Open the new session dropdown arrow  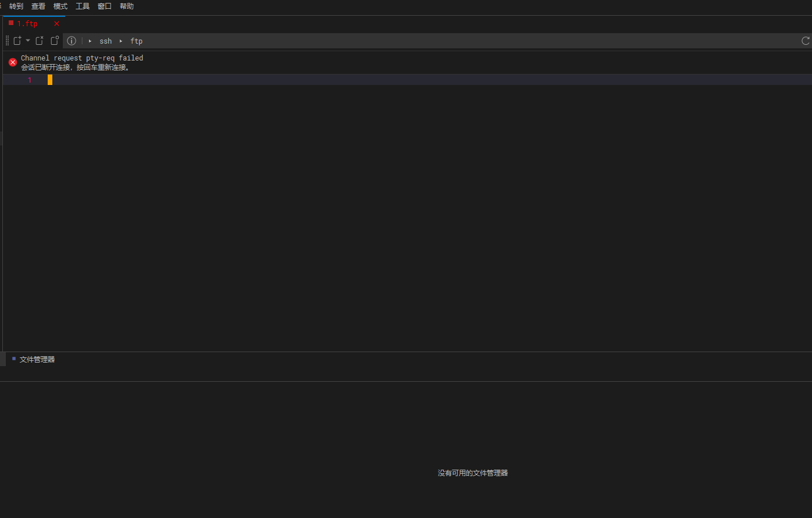coord(27,41)
